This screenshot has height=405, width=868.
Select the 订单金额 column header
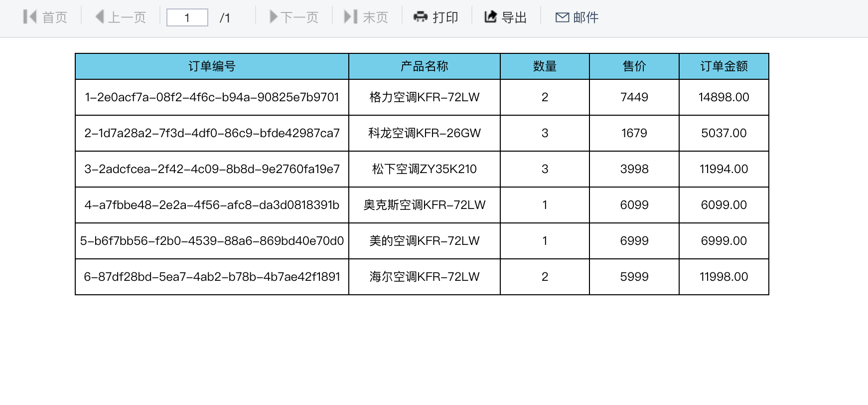(724, 66)
